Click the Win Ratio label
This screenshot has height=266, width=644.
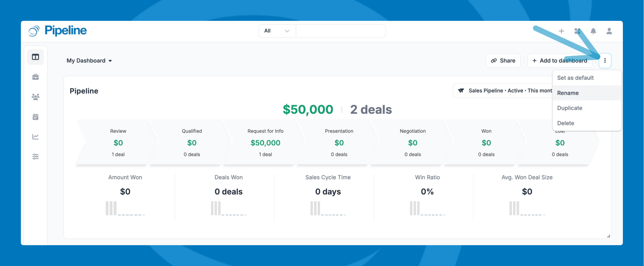point(427,177)
